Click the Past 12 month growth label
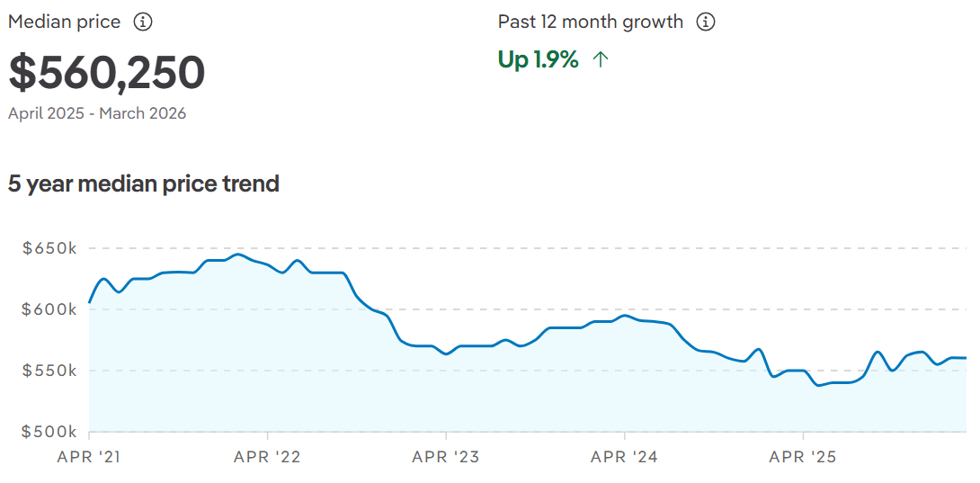Viewport: 980px width, 483px height. click(x=591, y=22)
